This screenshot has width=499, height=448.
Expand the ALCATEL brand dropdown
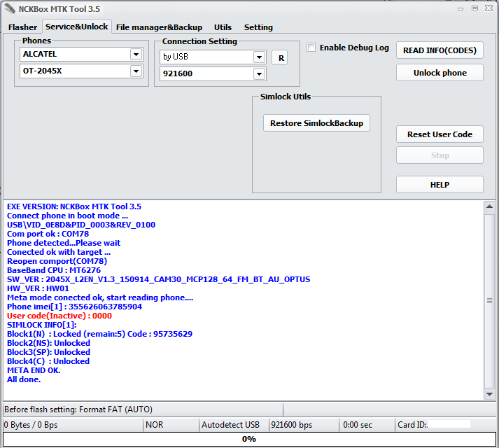pyautogui.click(x=136, y=55)
